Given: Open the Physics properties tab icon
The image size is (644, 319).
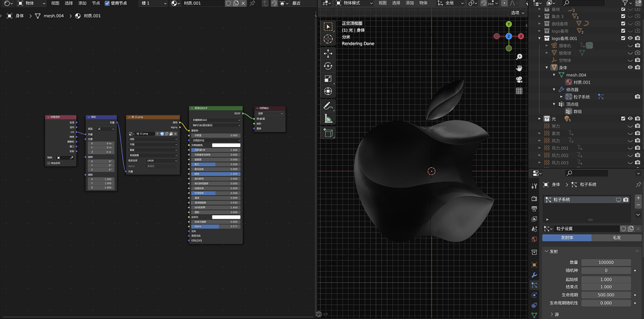Looking at the screenshot, I should (x=534, y=295).
